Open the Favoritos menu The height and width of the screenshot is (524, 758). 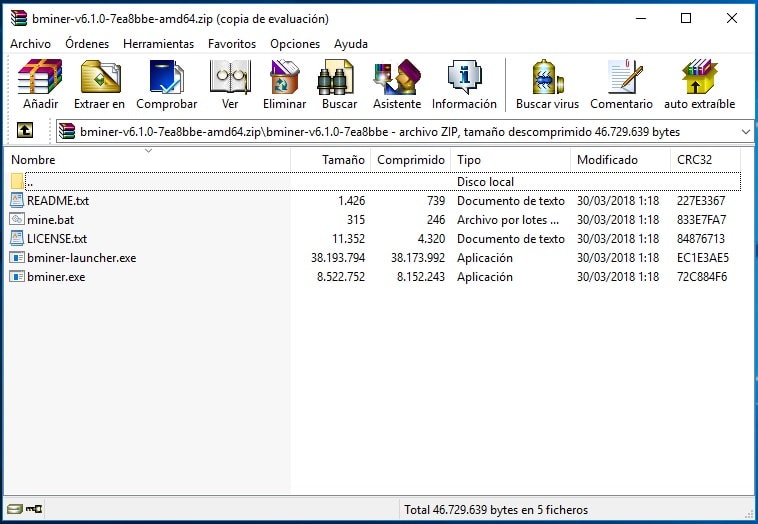pos(232,44)
